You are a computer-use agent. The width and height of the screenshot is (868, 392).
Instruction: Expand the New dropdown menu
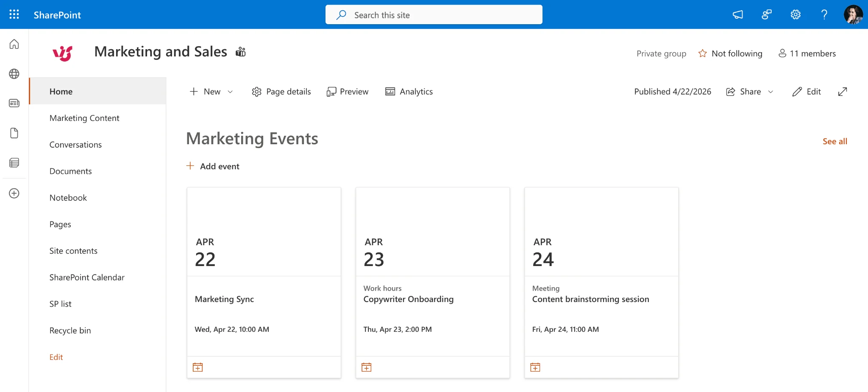pos(211,92)
